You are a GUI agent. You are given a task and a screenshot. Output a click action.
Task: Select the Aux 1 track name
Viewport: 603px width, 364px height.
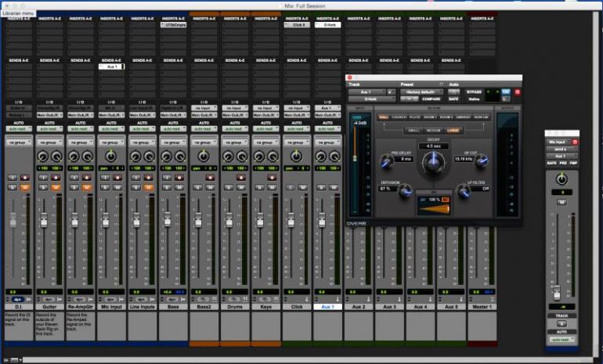click(x=327, y=307)
